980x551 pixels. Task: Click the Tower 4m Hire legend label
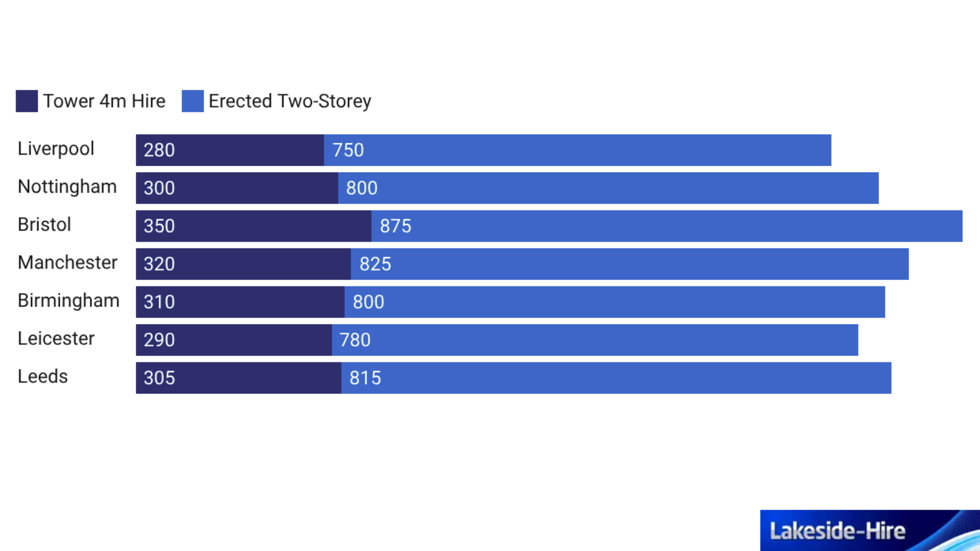pos(104,101)
